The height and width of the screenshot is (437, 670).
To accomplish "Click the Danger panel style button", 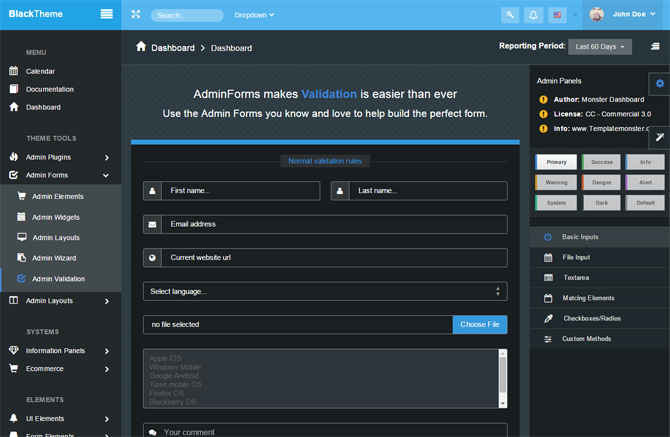I will 601,182.
